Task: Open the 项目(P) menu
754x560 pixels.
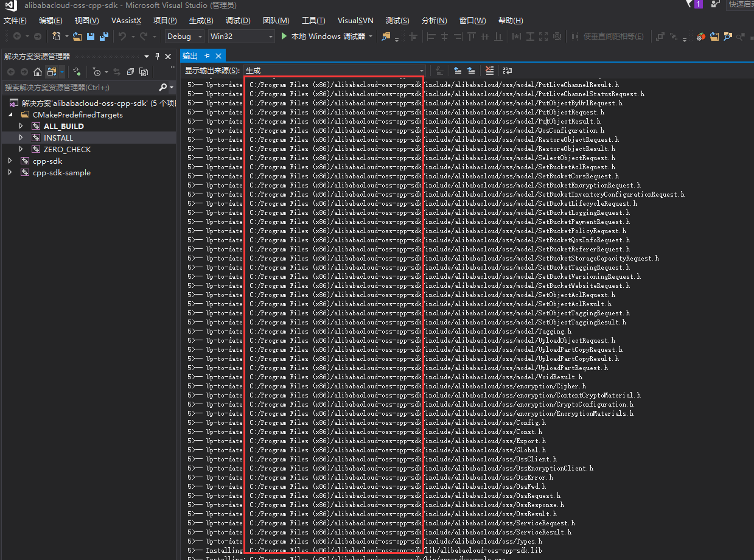Action: tap(165, 21)
